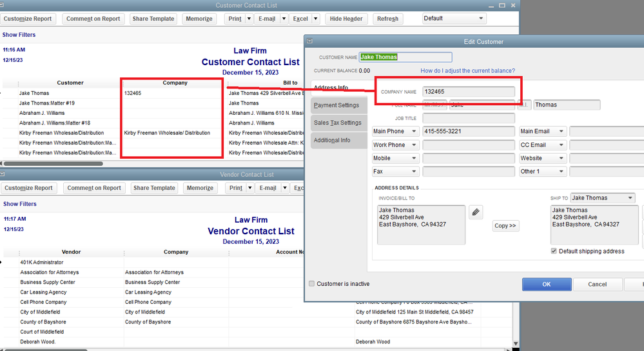644x351 pixels.
Task: Click Memorize in Vendor Contact List
Action: pos(200,188)
